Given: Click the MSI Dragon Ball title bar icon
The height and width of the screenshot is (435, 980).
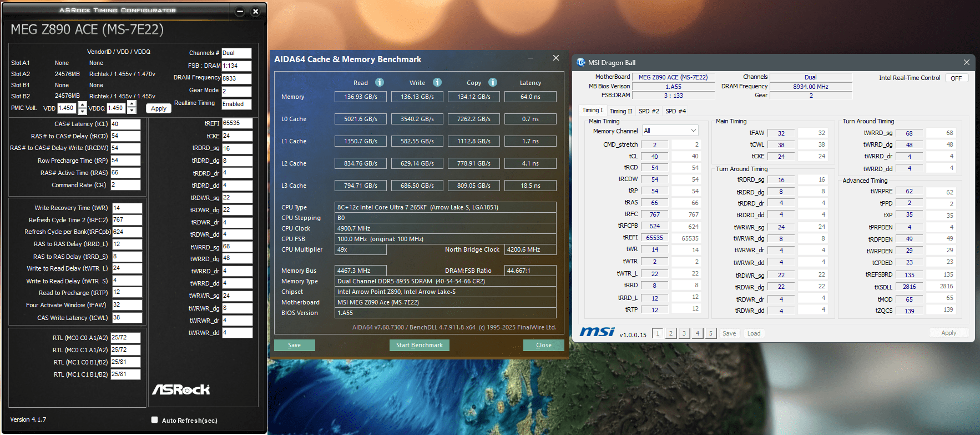Looking at the screenshot, I should 581,62.
